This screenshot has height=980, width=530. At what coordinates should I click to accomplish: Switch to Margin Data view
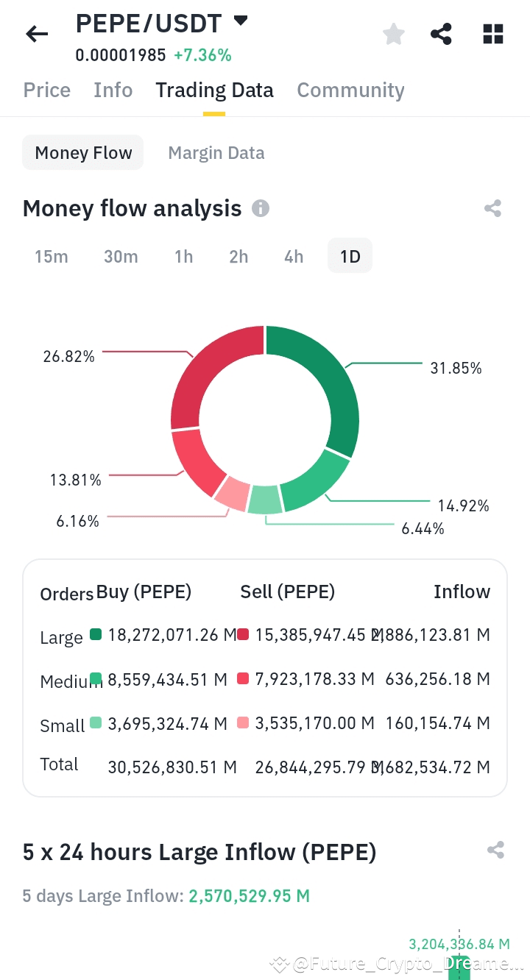point(216,153)
